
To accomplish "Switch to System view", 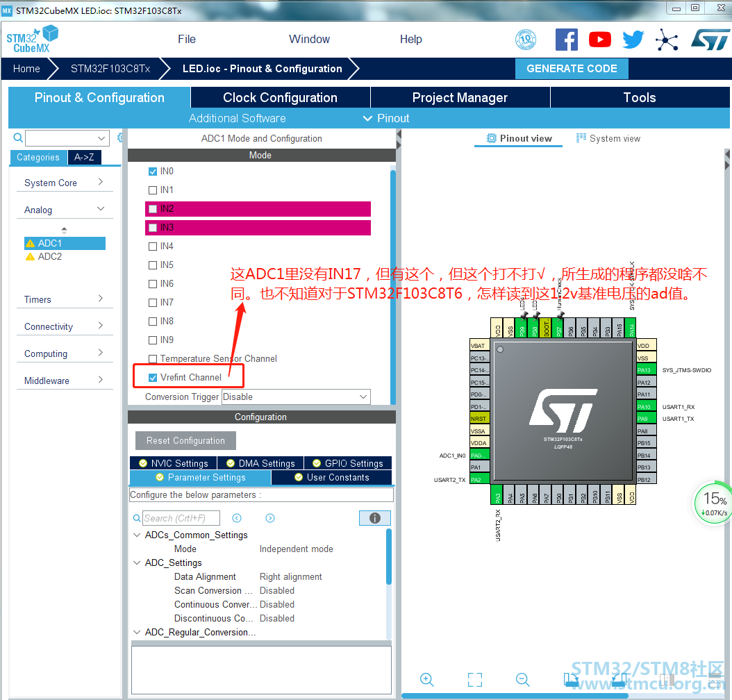I will 608,138.
